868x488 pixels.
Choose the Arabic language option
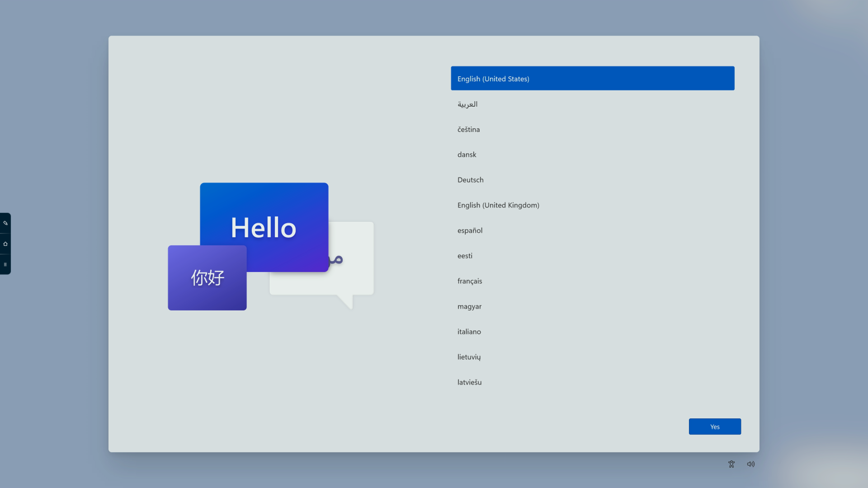468,104
